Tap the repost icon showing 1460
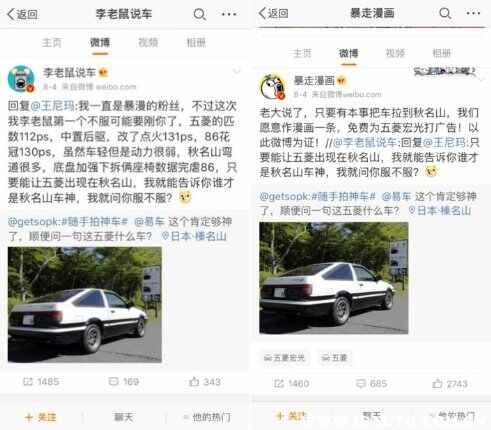This screenshot has width=491, height=430. [x=279, y=384]
